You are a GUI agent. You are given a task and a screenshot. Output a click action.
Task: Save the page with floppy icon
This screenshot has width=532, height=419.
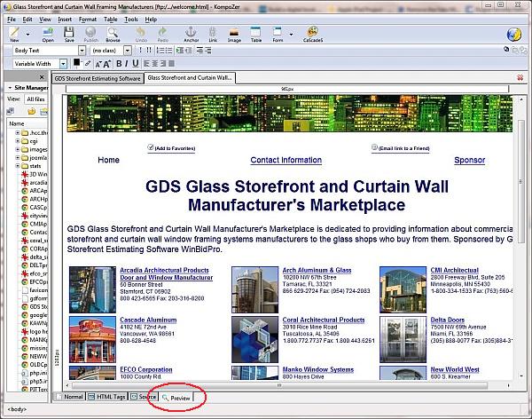[69, 35]
